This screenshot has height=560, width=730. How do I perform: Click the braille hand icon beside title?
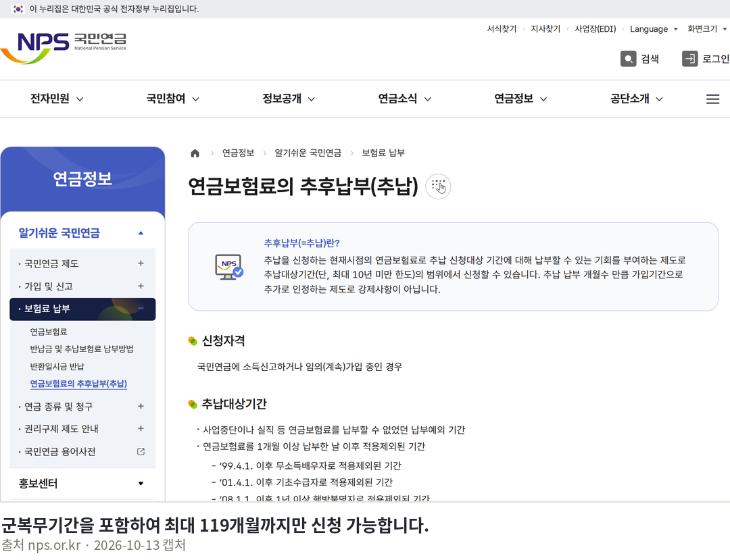(x=438, y=186)
